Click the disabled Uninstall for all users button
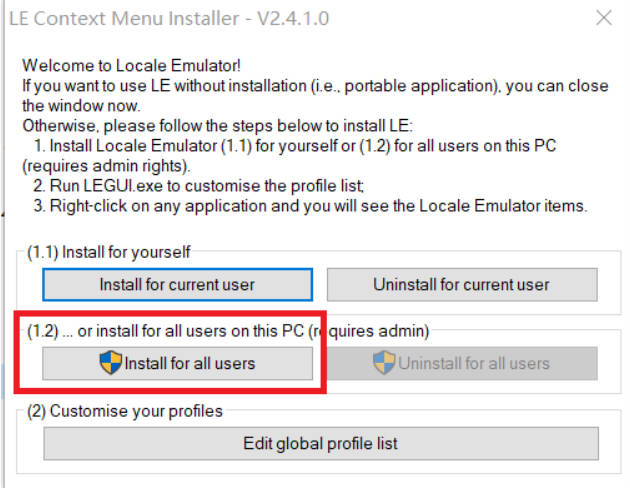This screenshot has width=630, height=488. click(462, 363)
